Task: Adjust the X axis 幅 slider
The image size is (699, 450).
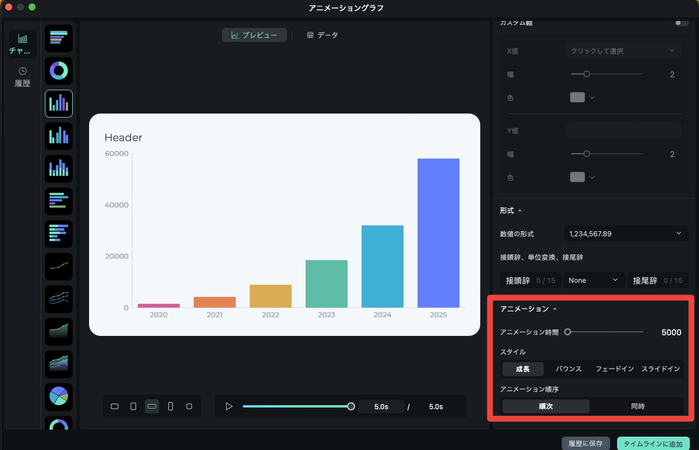Action: tap(606, 74)
